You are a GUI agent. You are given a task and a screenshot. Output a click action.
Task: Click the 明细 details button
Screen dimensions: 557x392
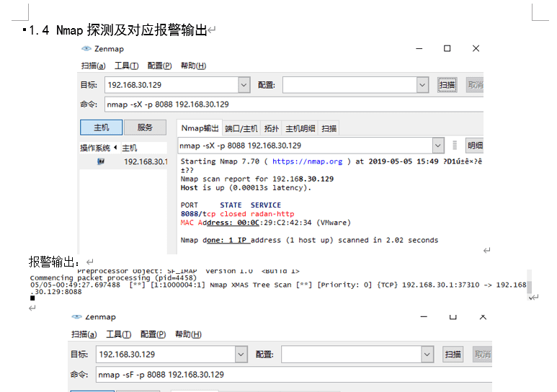[475, 146]
